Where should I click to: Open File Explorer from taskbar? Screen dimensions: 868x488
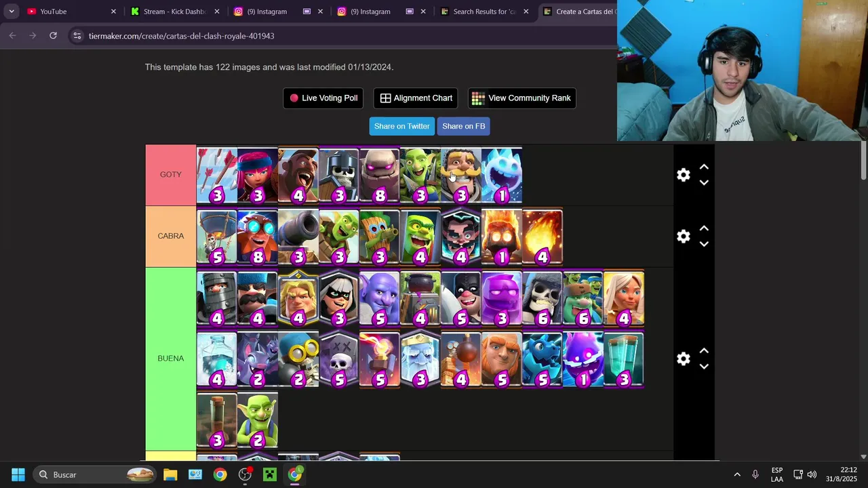point(170,474)
